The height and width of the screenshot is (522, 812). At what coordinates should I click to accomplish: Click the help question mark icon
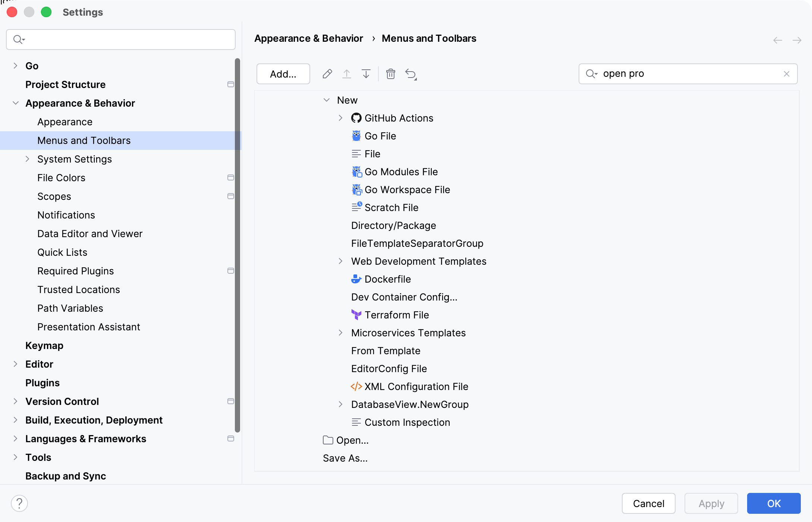point(20,503)
